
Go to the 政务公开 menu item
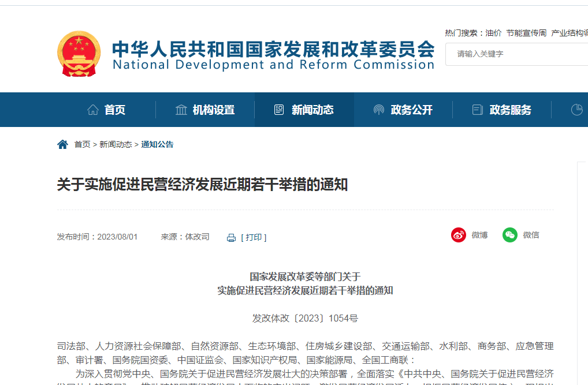point(411,110)
